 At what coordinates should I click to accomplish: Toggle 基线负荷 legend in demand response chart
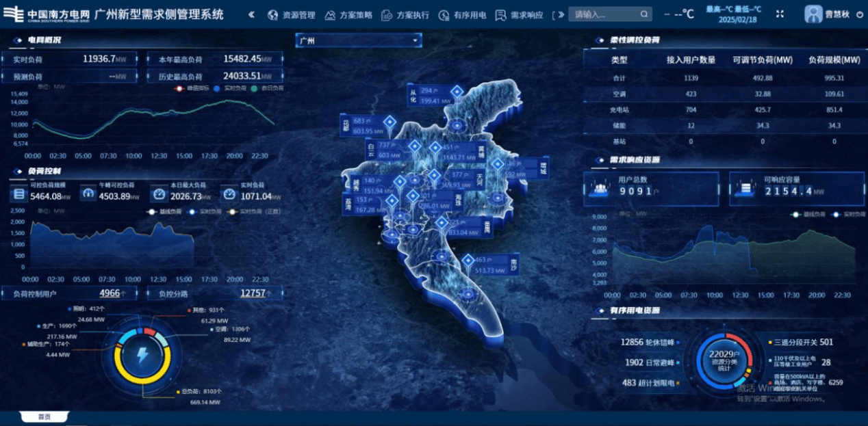[x=808, y=215]
